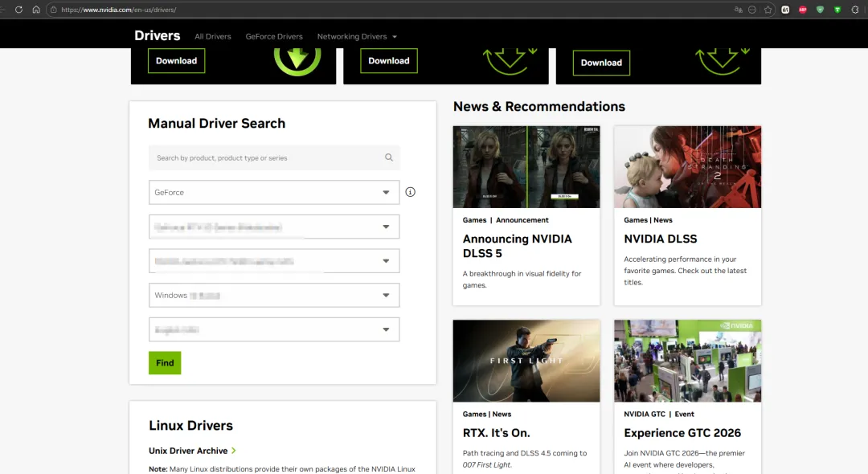Click the first Download button on the left

(176, 61)
